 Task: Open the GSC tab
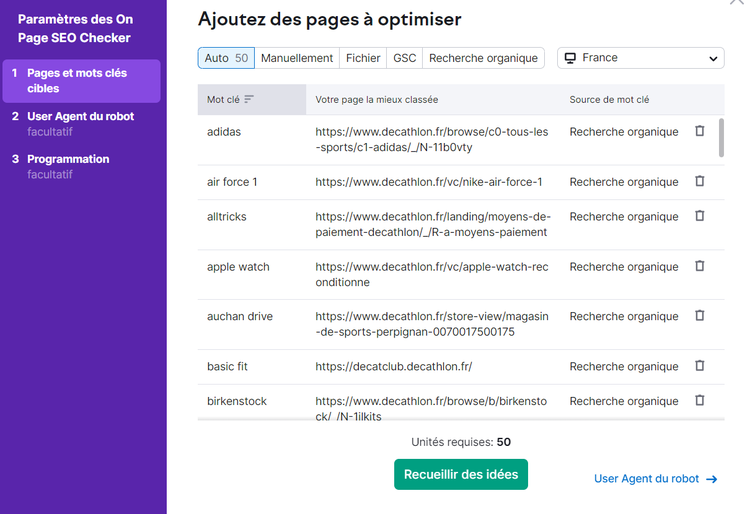(404, 58)
